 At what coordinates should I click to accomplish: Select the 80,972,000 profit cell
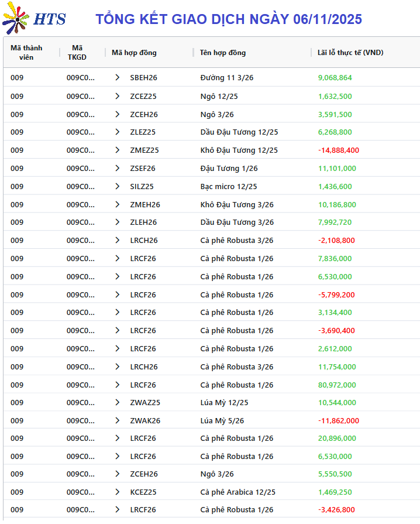pos(337,385)
